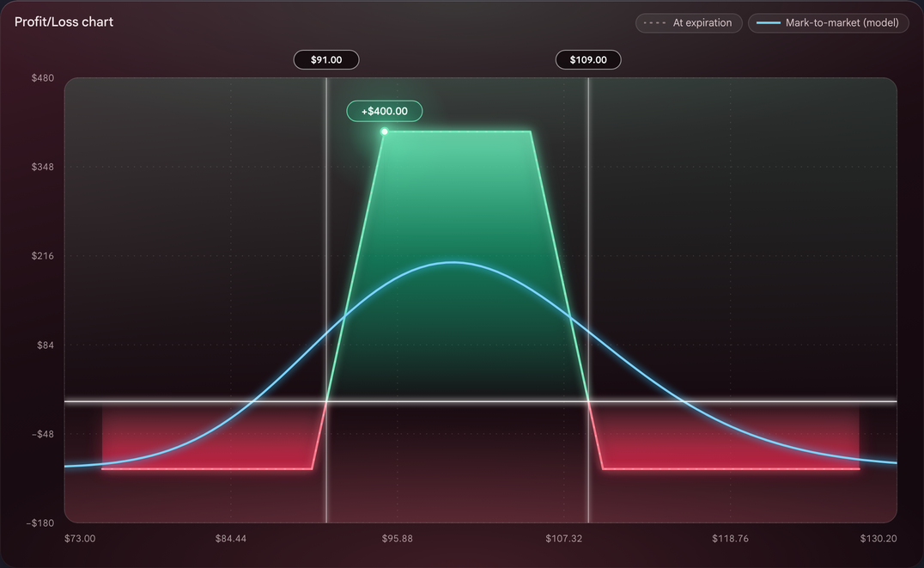924x568 pixels.
Task: Click the –$180 y-axis label
Action: click(x=40, y=523)
